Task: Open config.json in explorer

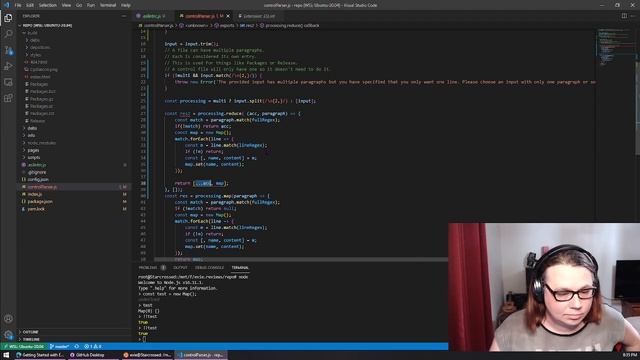Action: click(x=38, y=180)
